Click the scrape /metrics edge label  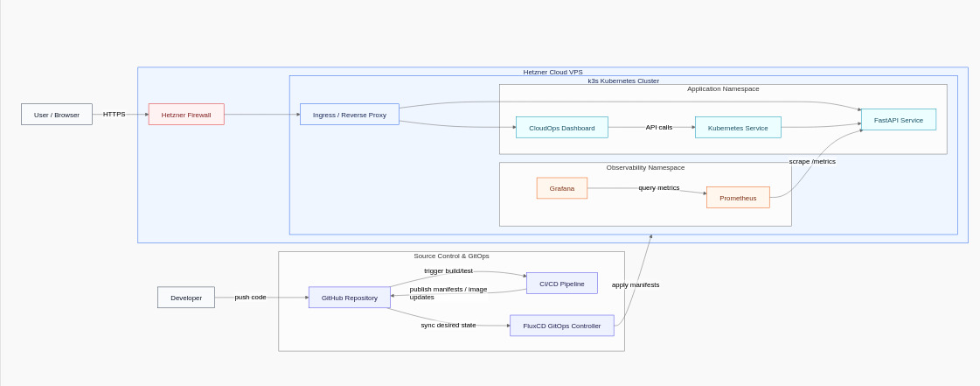(x=812, y=161)
